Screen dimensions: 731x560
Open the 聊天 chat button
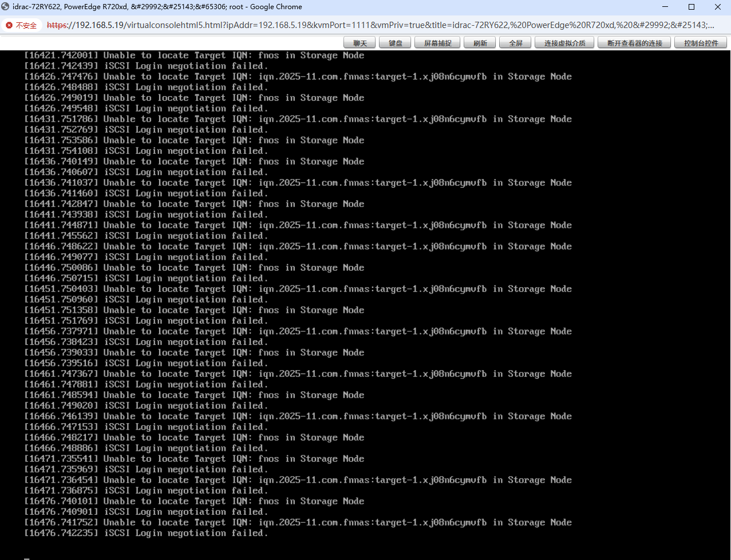359,43
